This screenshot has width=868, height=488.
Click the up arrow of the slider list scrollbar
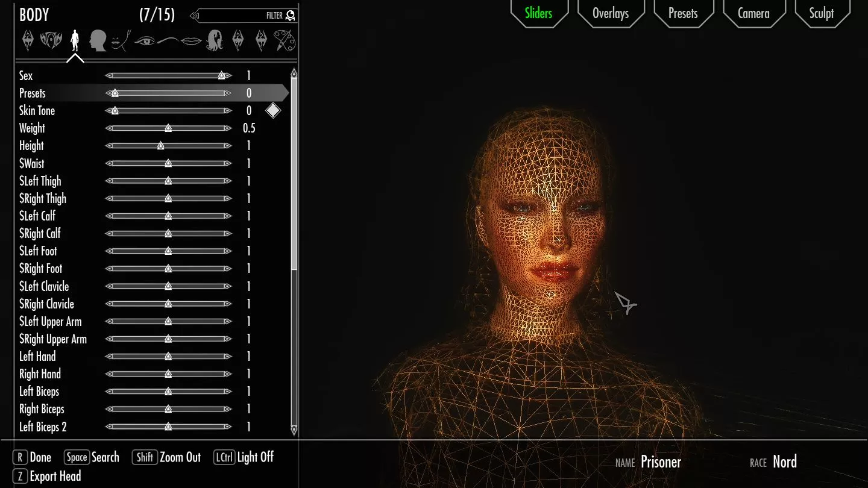click(x=294, y=74)
